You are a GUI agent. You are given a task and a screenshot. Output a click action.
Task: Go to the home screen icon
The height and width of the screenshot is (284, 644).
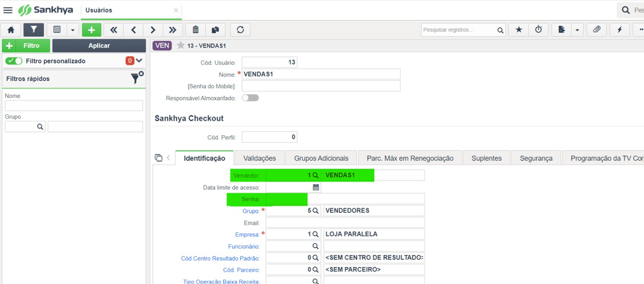(11, 30)
